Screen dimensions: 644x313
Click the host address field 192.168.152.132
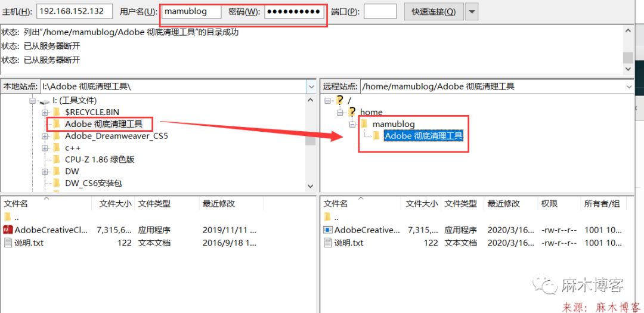point(75,11)
